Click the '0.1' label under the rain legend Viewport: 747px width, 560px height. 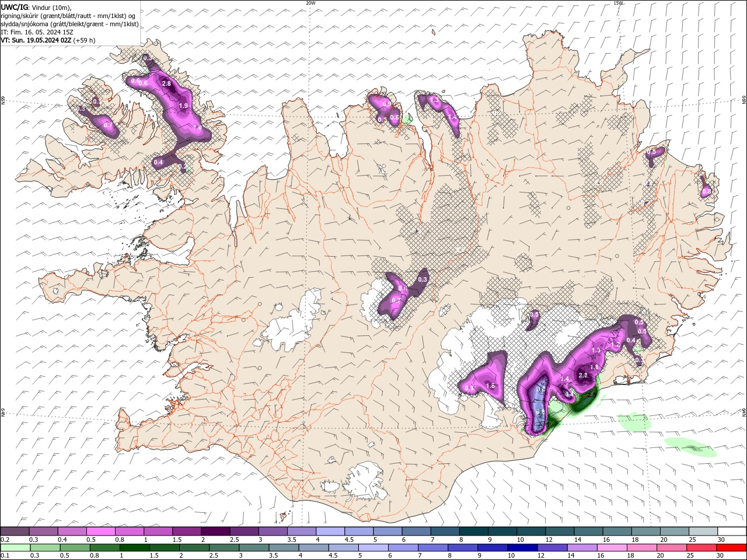coord(5,556)
